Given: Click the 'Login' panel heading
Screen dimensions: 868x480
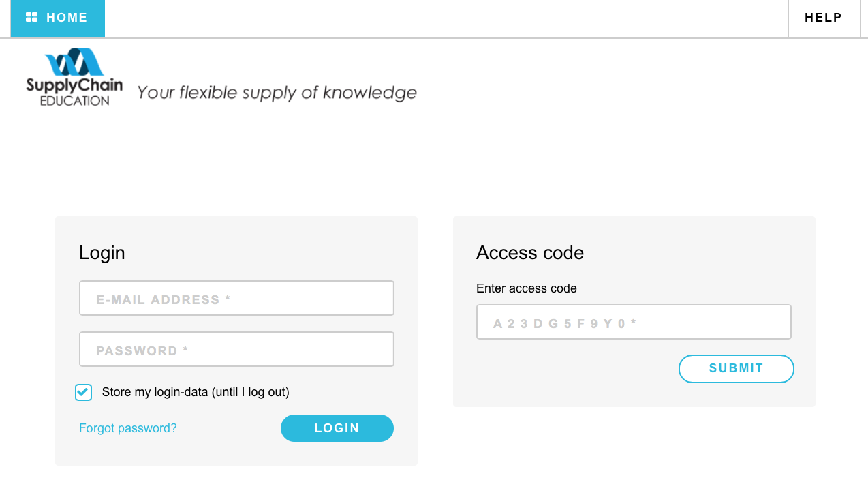Looking at the screenshot, I should [x=102, y=253].
